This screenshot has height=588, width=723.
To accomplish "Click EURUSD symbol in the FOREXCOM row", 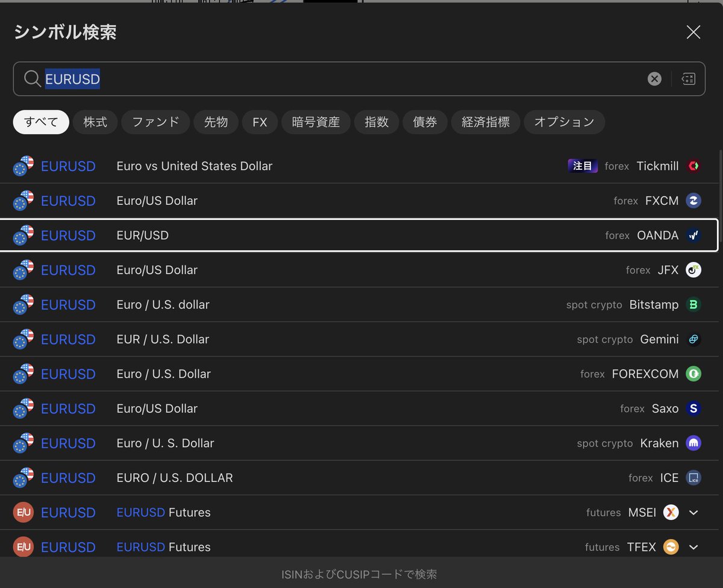I will click(68, 374).
